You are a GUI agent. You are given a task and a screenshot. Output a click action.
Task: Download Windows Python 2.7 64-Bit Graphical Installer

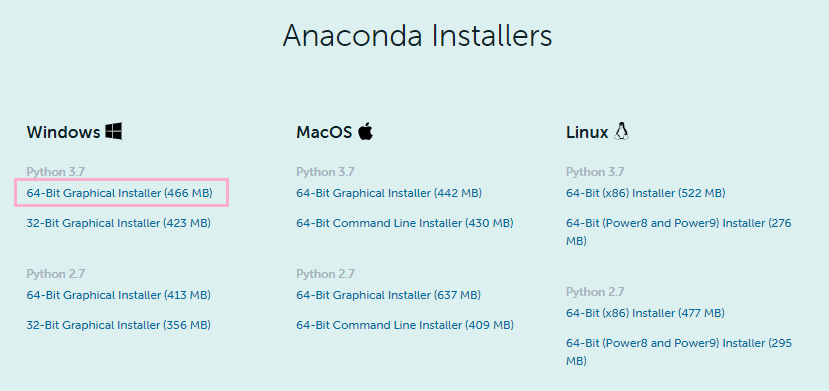click(118, 295)
